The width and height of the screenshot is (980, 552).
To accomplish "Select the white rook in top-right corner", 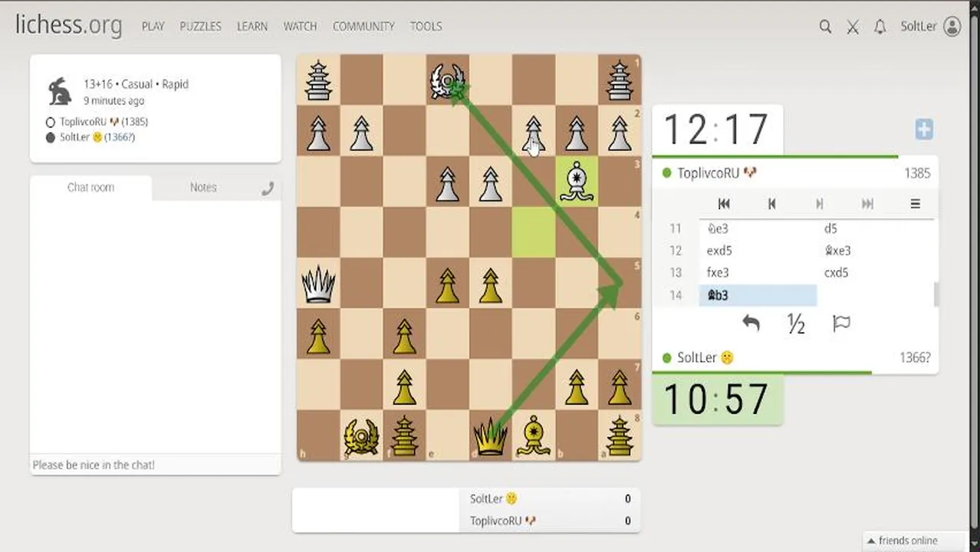I will coord(620,80).
